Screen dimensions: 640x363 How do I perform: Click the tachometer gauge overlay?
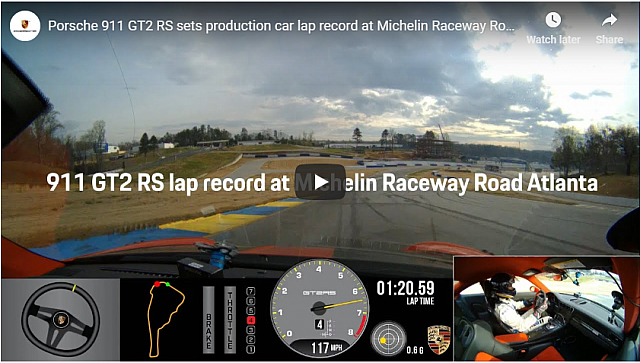[x=320, y=307]
